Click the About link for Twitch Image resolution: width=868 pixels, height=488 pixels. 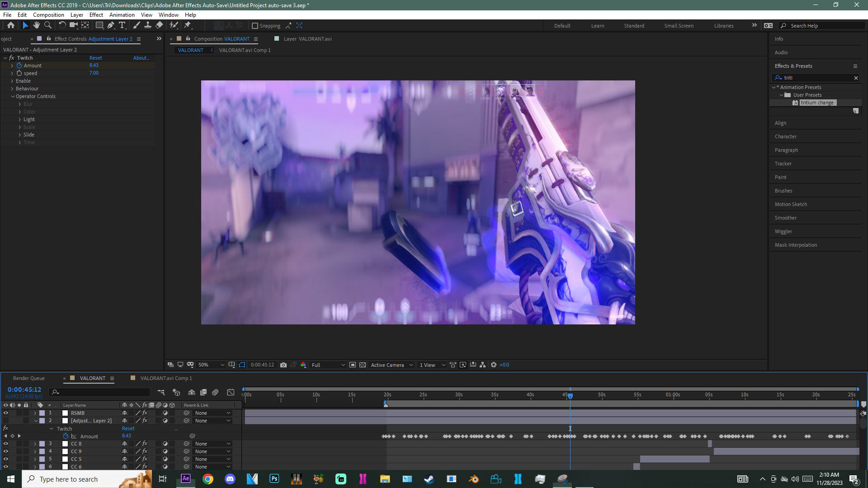pyautogui.click(x=141, y=58)
